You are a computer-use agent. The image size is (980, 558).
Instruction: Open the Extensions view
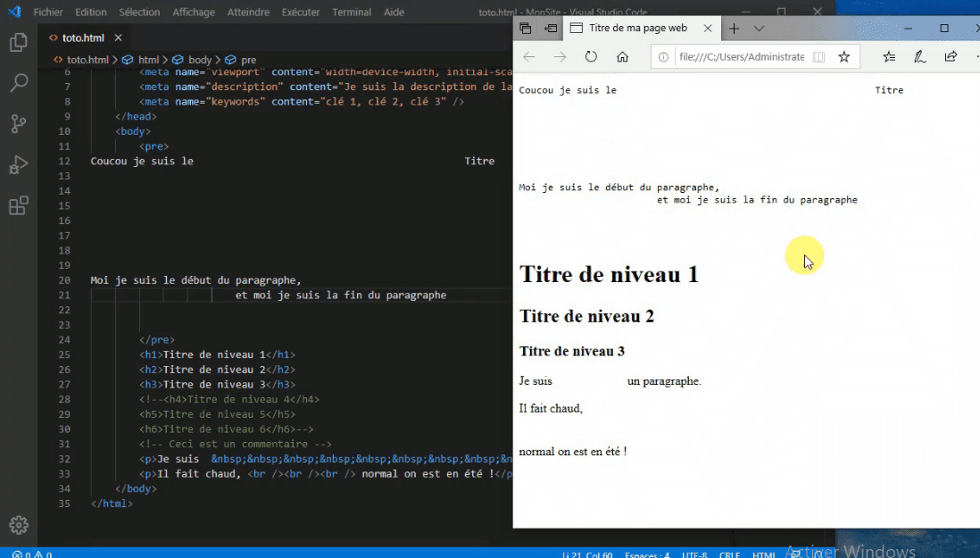click(x=19, y=205)
